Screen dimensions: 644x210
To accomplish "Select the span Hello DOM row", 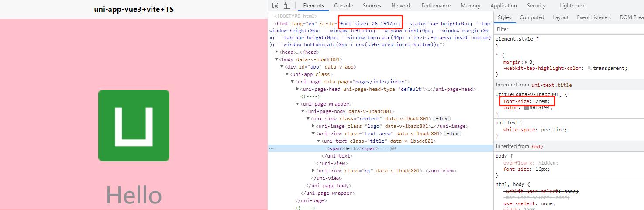I will [381, 148].
